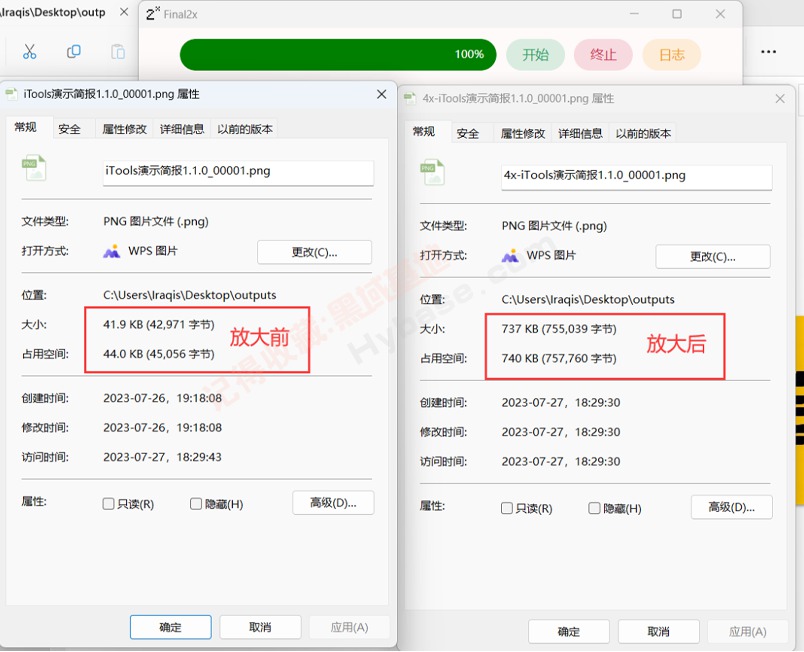The width and height of the screenshot is (804, 652).
Task: Close the 4x-iTools properties dialog
Action: click(780, 98)
